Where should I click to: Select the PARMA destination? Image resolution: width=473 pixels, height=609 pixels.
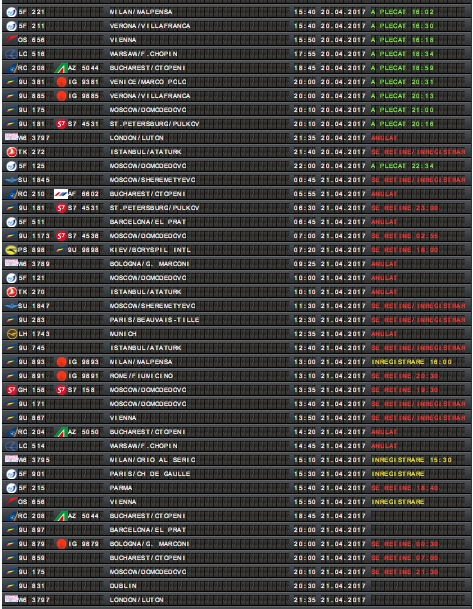pyautogui.click(x=121, y=488)
